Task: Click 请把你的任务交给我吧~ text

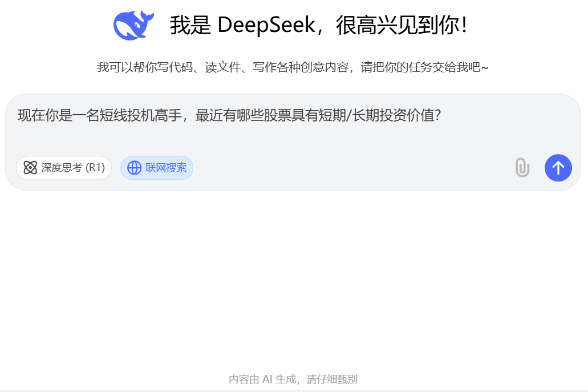Action: point(424,67)
